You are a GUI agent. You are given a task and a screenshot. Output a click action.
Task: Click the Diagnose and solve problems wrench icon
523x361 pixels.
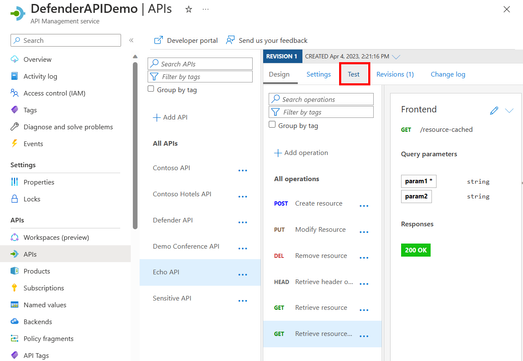pos(14,127)
